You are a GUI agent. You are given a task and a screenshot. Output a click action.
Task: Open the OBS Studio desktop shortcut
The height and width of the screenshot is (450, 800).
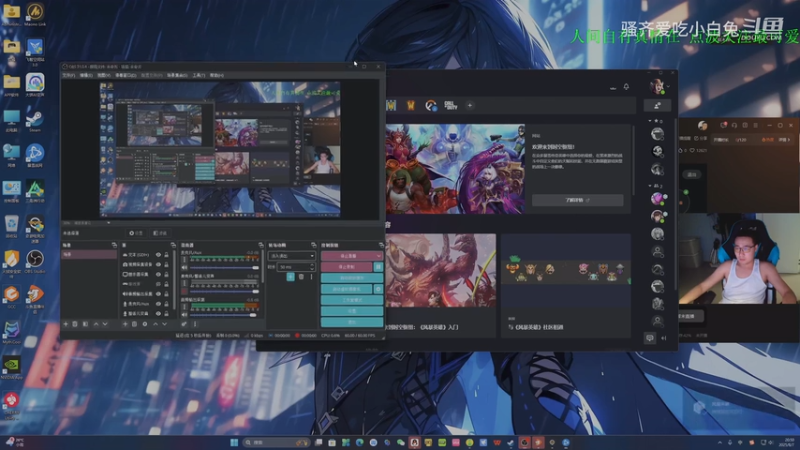(35, 262)
